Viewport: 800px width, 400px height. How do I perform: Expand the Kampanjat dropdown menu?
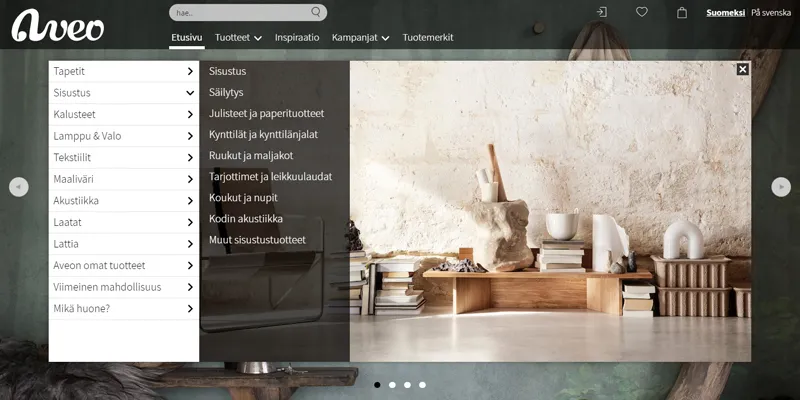coord(360,37)
